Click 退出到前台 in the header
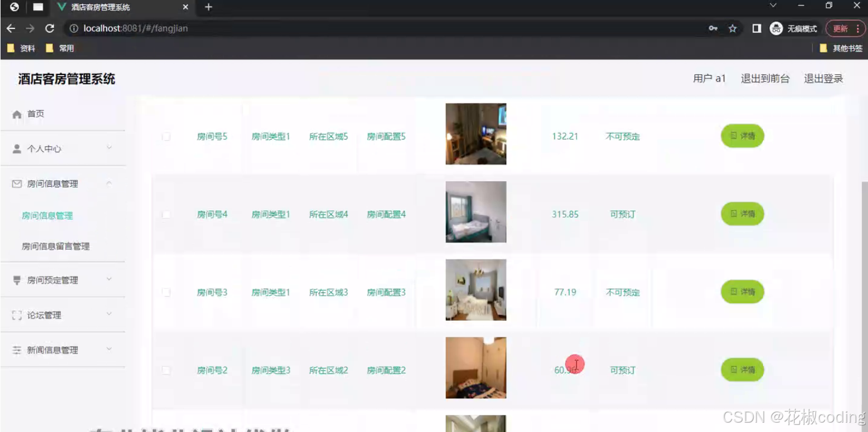The image size is (868, 432). click(765, 78)
